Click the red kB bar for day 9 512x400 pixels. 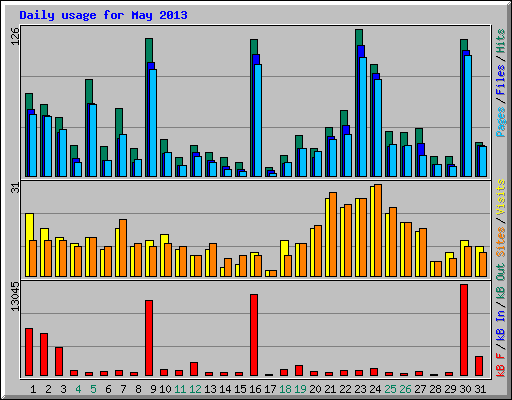149,338
